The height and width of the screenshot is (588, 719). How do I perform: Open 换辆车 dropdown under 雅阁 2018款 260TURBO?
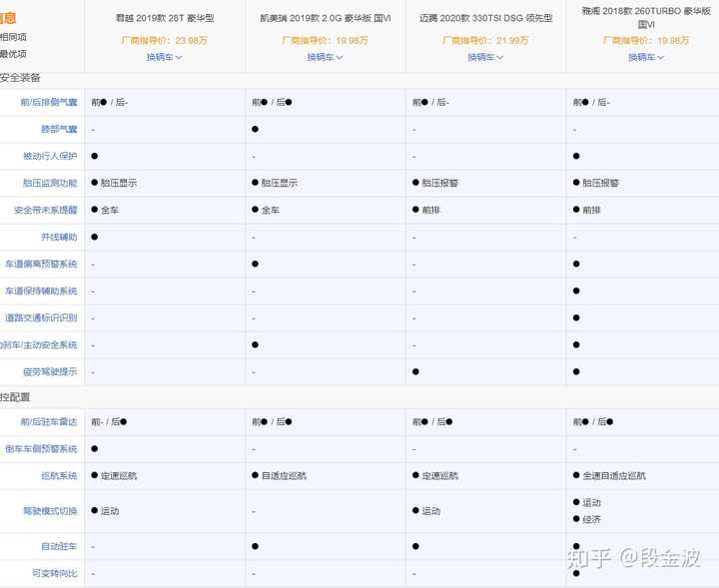(646, 57)
